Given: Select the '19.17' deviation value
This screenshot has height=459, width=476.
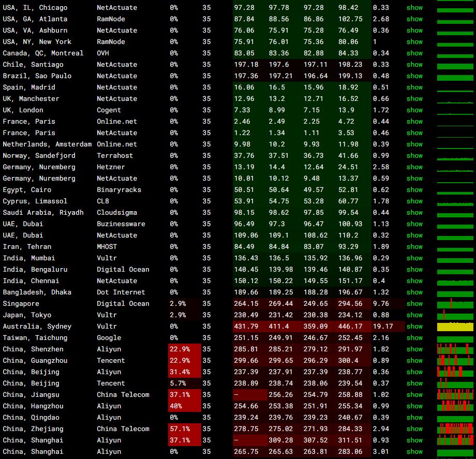Looking at the screenshot, I should (383, 327).
